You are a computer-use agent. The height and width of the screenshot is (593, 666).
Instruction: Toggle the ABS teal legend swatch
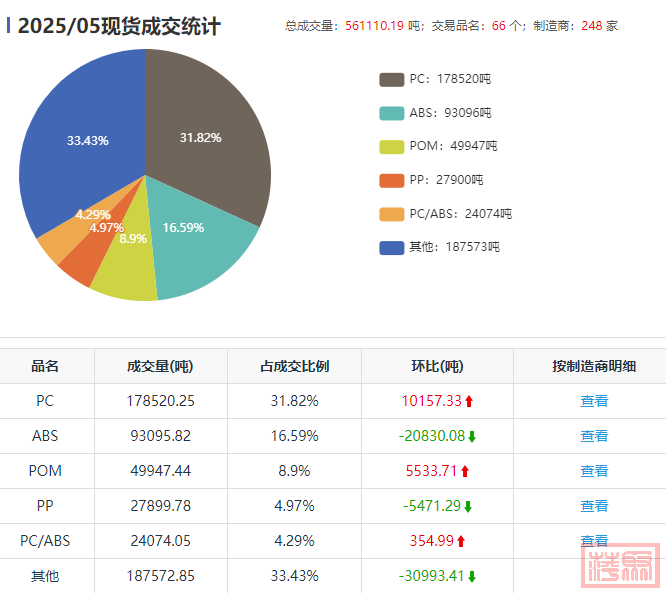coord(391,113)
